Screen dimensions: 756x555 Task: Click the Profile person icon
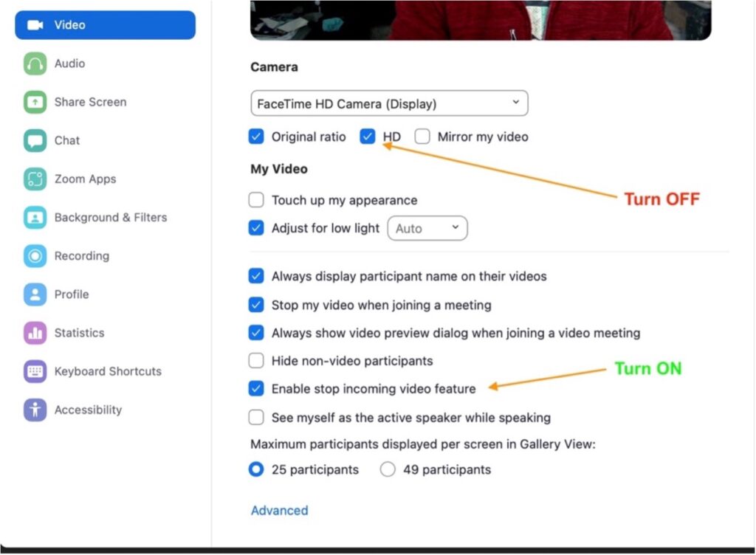pos(35,294)
